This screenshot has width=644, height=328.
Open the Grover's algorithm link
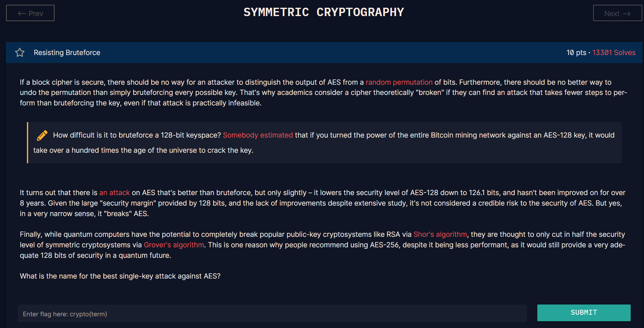point(174,245)
